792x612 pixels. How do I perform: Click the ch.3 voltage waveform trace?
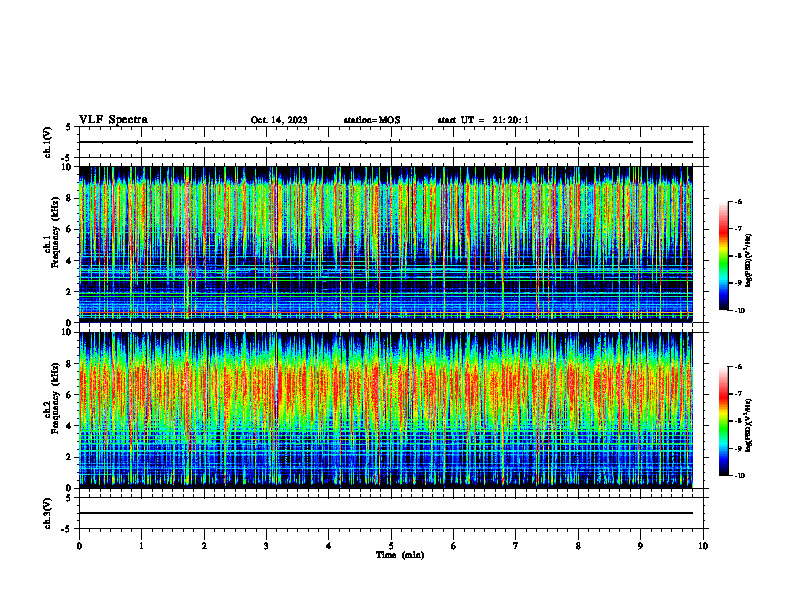385,513
